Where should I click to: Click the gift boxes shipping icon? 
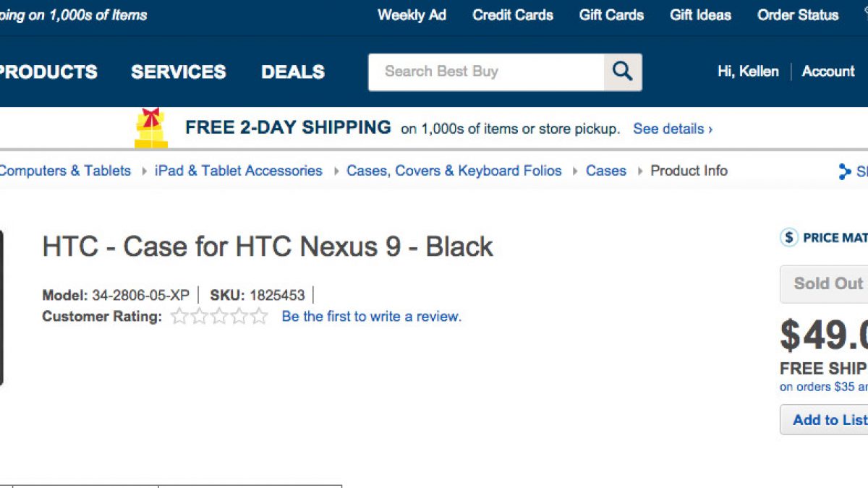pos(151,128)
